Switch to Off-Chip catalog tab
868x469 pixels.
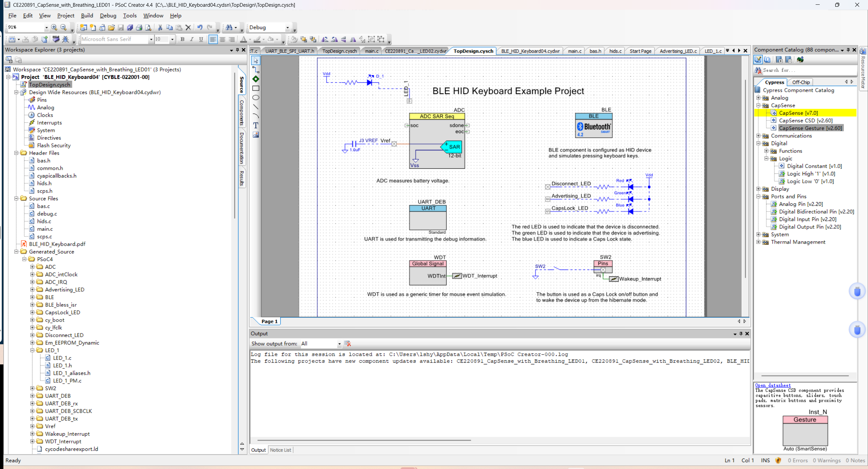click(801, 82)
